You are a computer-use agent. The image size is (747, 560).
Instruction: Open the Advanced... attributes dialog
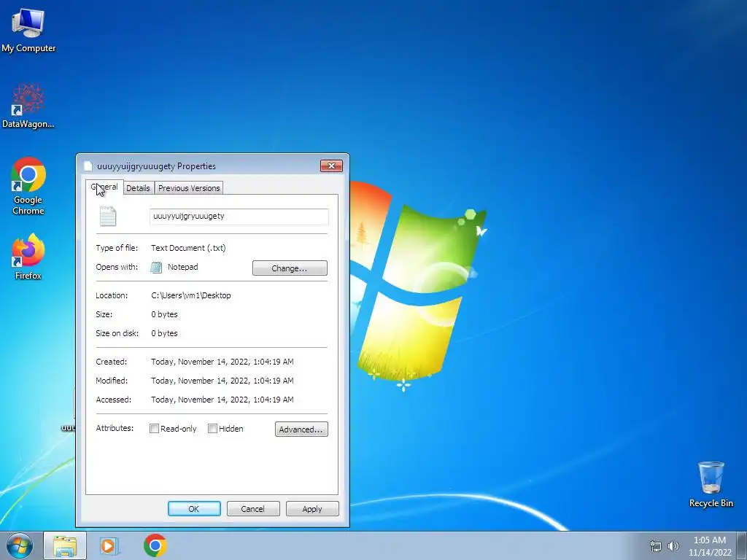tap(301, 429)
